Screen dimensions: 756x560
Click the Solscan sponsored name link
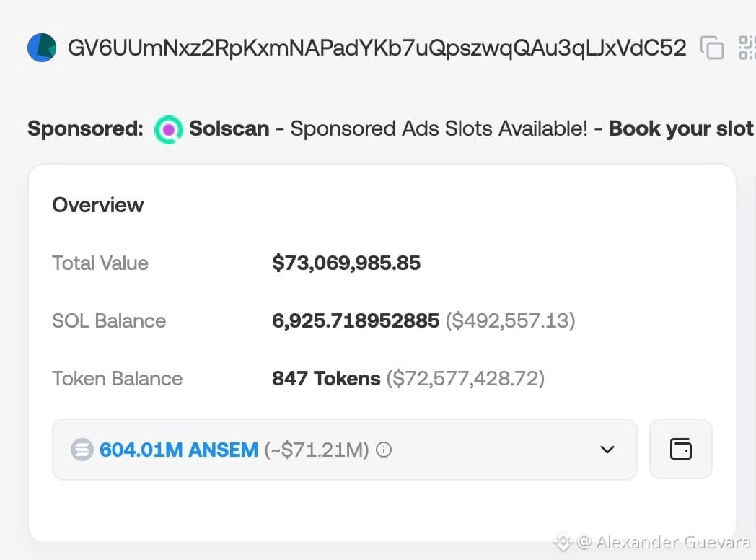tap(229, 128)
